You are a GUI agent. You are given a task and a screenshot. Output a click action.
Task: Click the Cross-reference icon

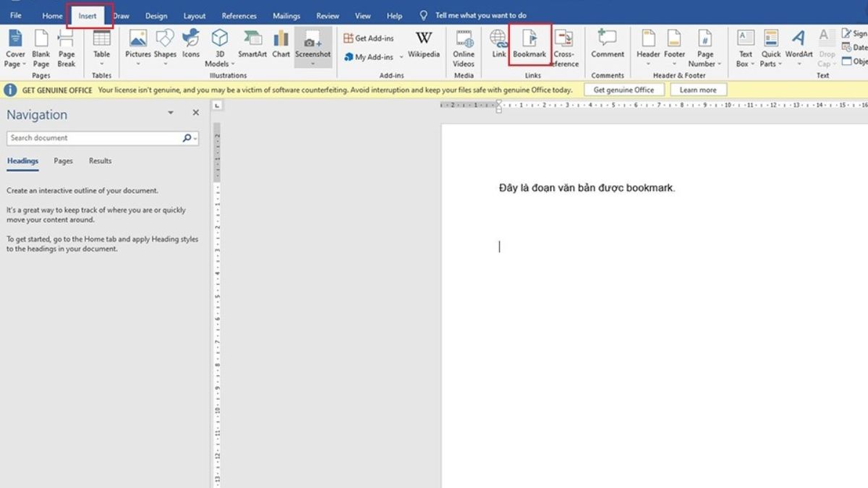click(564, 45)
